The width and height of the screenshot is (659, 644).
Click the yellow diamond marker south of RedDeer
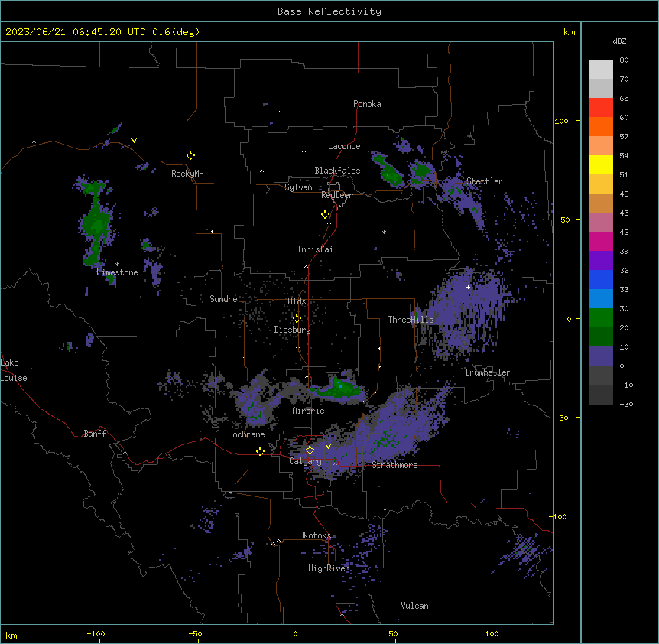[x=325, y=215]
